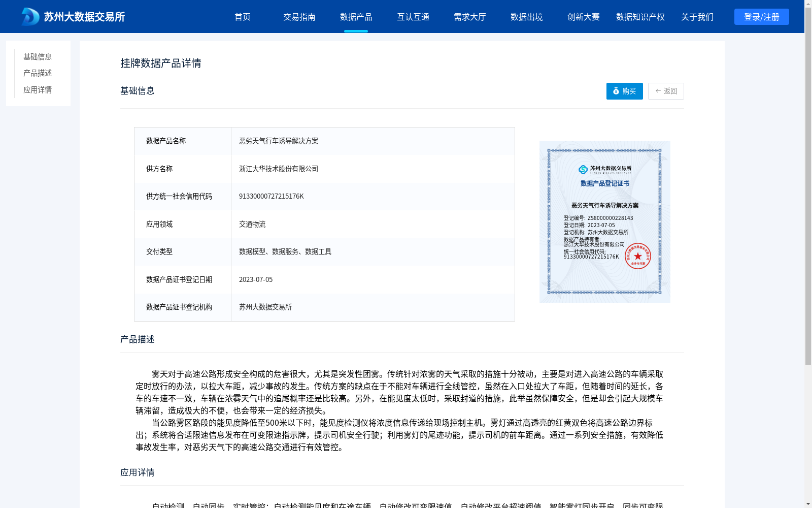Click the paragraph starting 当公路雾区路段
This screenshot has height=508, width=812.
click(399, 435)
